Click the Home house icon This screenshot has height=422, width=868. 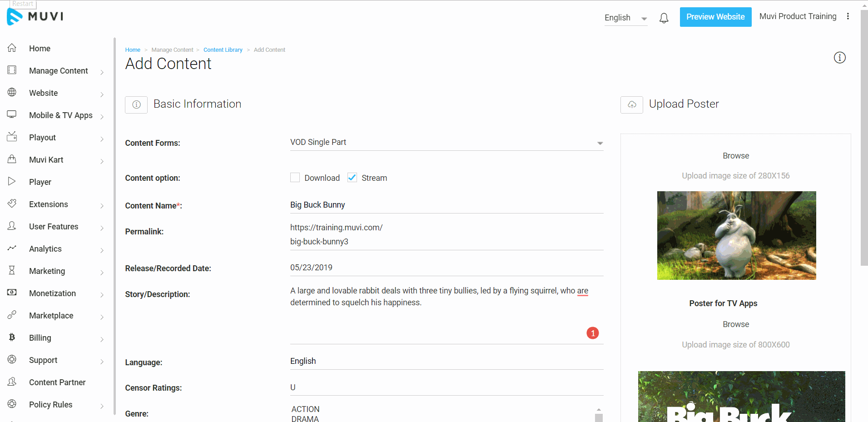[12, 48]
